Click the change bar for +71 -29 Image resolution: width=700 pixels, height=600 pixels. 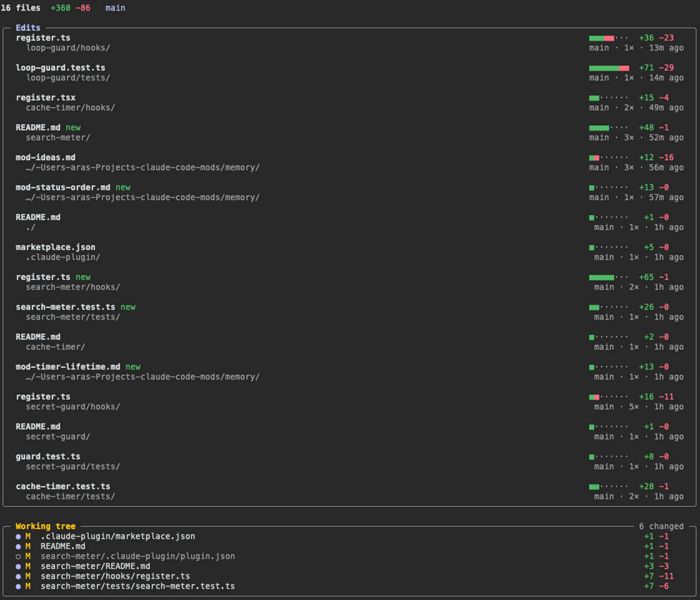pos(609,68)
